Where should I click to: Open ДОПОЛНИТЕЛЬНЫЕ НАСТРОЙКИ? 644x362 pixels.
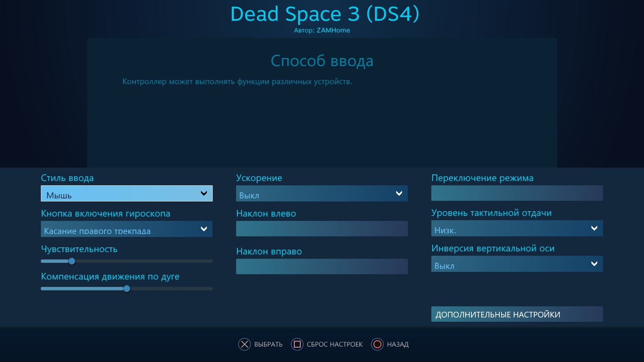(x=517, y=314)
